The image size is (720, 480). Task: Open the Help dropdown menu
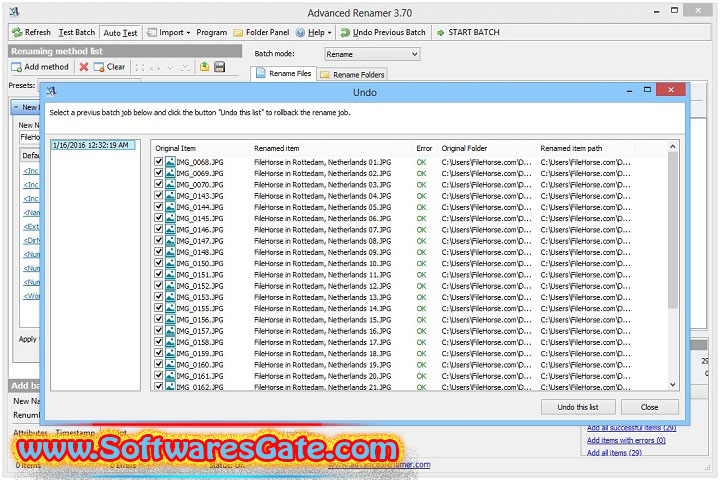pos(314,32)
